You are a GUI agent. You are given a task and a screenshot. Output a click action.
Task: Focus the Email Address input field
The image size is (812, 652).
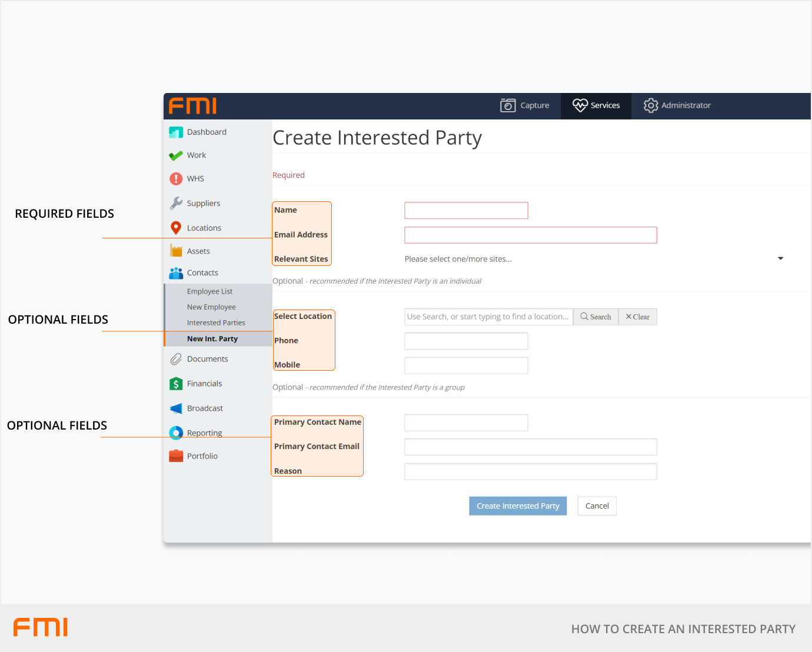coord(530,235)
